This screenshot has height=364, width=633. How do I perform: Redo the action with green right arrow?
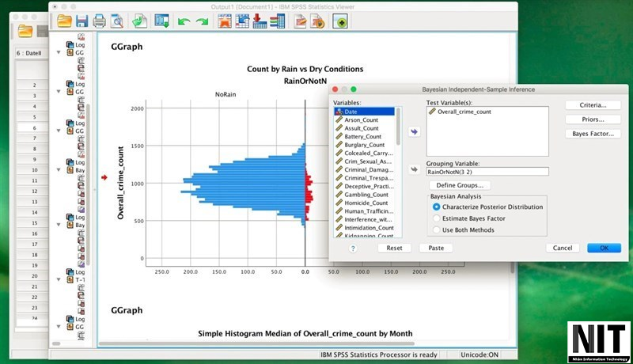pos(202,21)
